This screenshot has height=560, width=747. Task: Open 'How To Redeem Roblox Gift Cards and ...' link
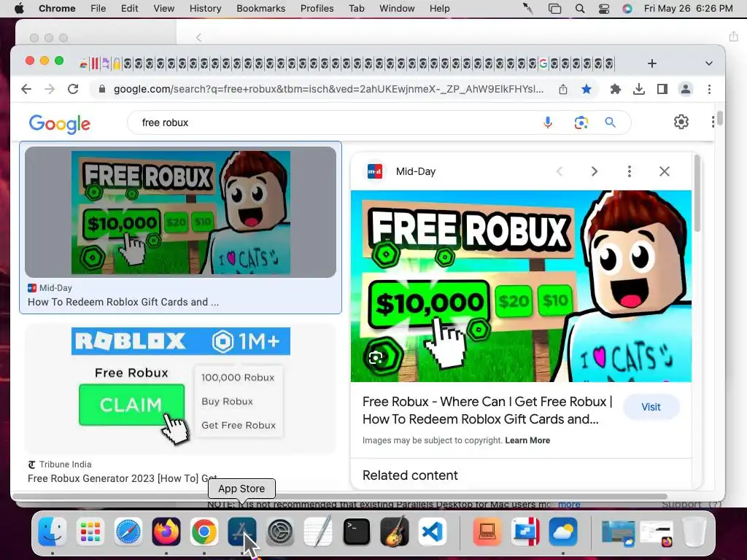[x=123, y=302]
